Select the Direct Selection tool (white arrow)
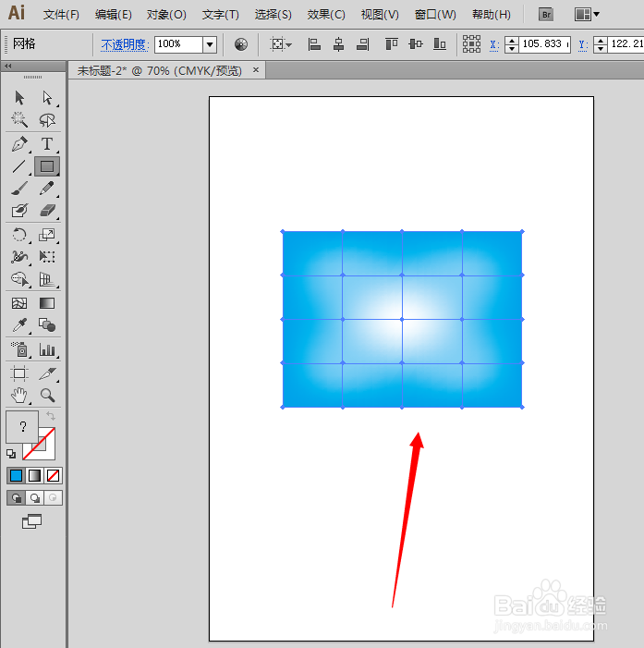The height and width of the screenshot is (648, 644). [x=47, y=98]
